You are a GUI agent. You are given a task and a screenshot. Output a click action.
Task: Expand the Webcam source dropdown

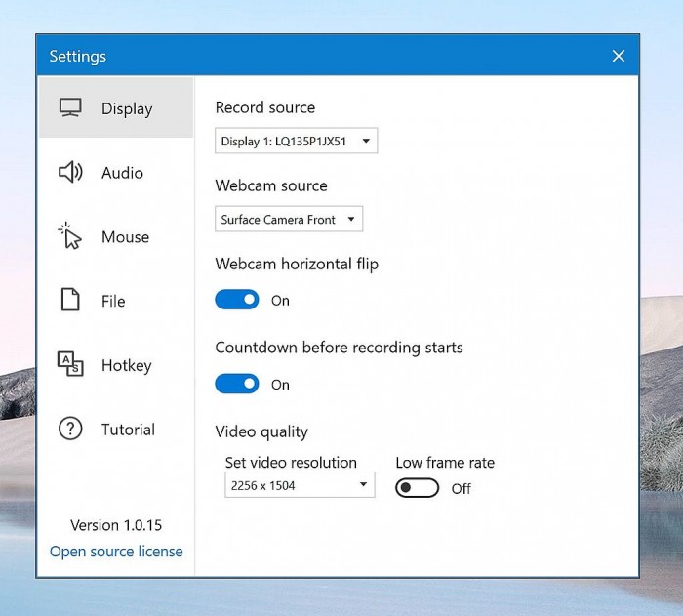pos(289,220)
